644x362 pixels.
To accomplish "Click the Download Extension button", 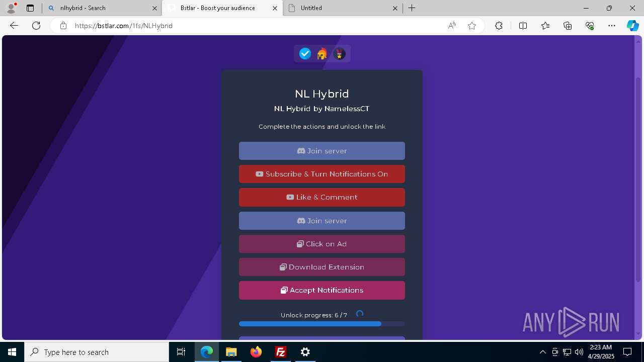I will (x=322, y=267).
